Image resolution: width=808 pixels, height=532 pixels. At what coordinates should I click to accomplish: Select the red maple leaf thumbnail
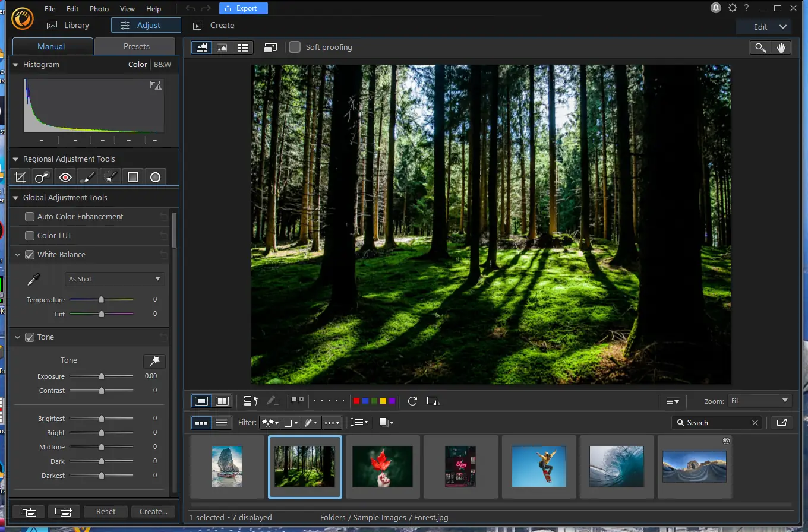pyautogui.click(x=383, y=466)
